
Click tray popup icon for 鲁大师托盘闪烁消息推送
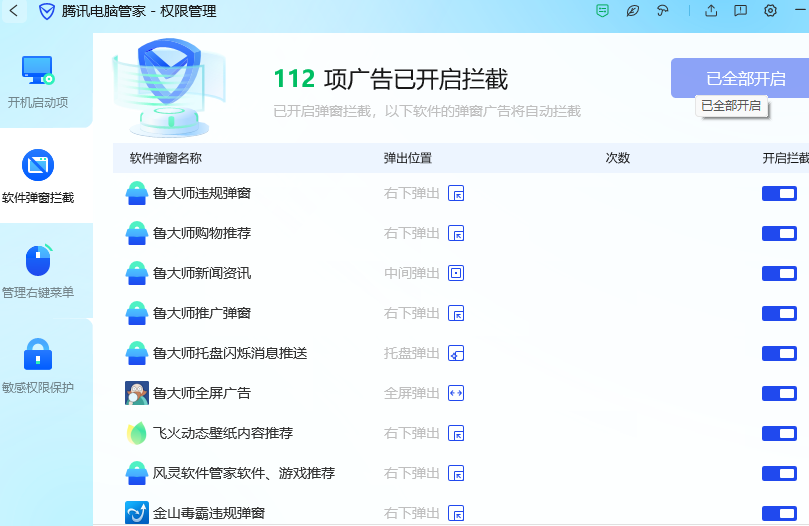(456, 353)
